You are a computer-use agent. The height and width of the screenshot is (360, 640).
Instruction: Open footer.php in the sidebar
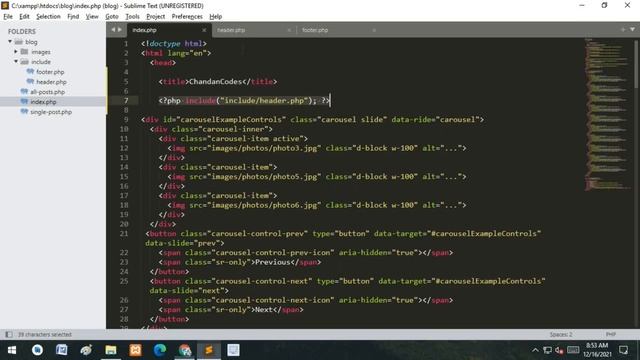(50, 72)
